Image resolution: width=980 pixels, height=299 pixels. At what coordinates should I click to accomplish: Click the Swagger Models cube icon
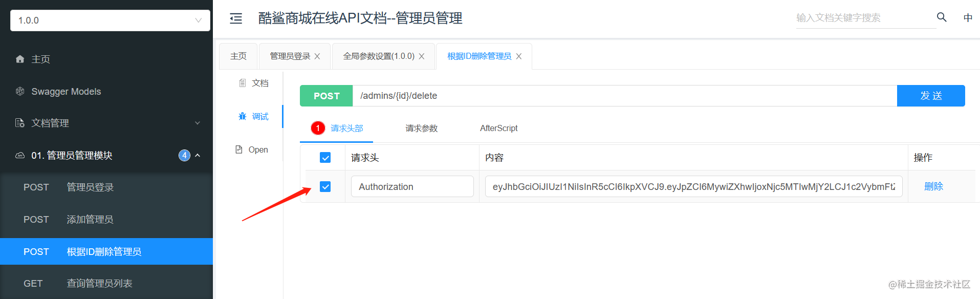(x=20, y=91)
